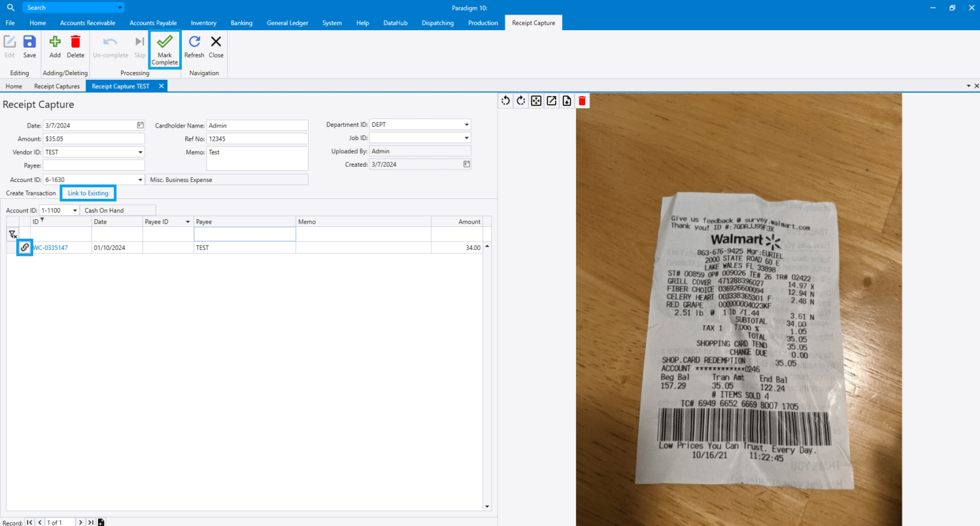Click the Skip icon in Processing group

(140, 42)
